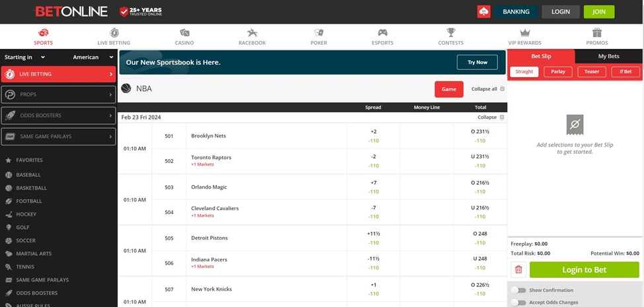Image resolution: width=644 pixels, height=307 pixels.
Task: Click the Promos gift icon
Action: tap(596, 32)
